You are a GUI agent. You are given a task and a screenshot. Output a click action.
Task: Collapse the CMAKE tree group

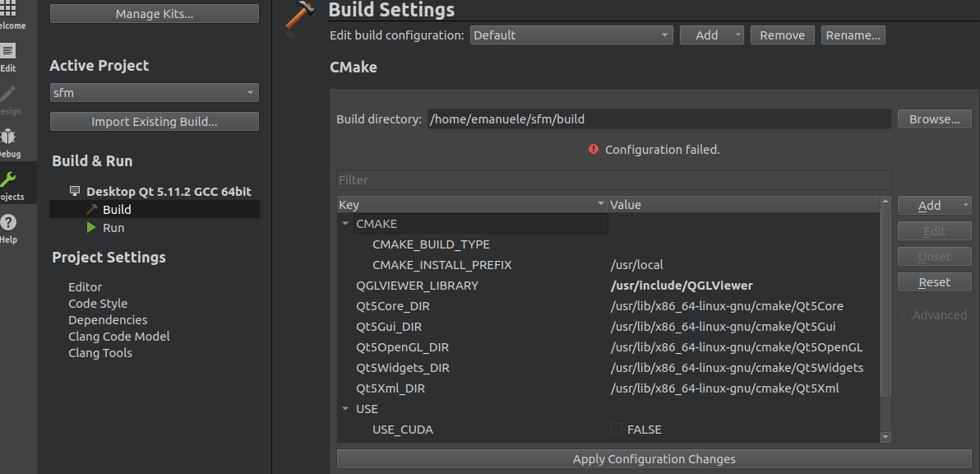coord(345,224)
